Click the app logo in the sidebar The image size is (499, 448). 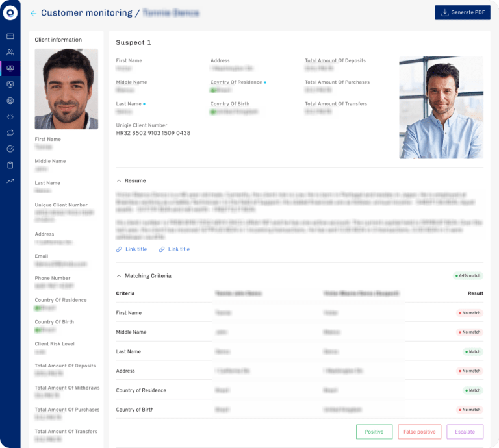(10, 13)
